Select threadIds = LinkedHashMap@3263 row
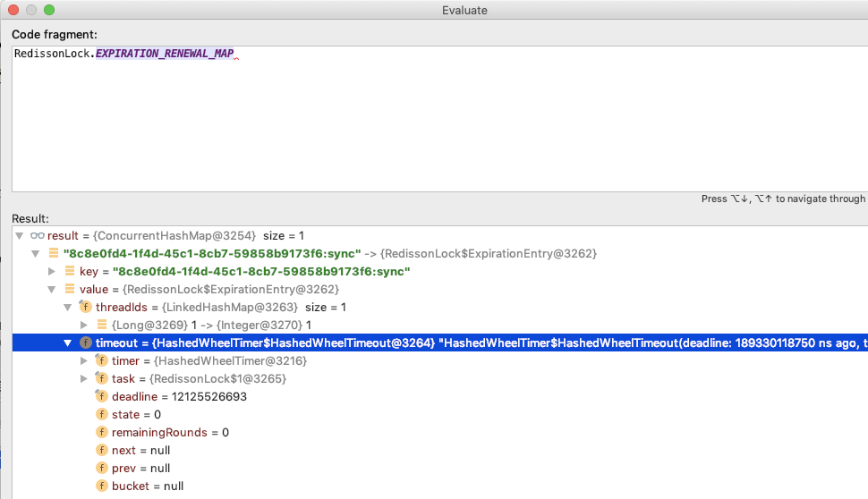The image size is (868, 499). [x=440, y=307]
